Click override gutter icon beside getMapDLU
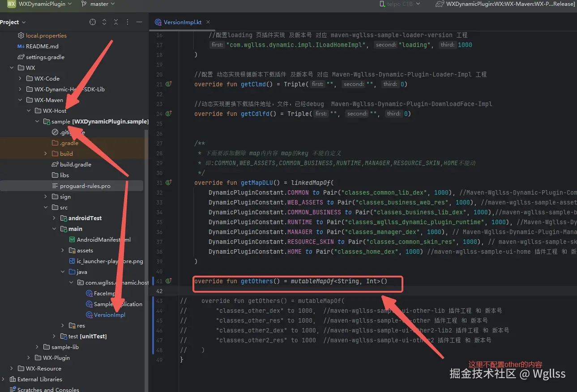Screen dimensions: 577x392 [169, 182]
